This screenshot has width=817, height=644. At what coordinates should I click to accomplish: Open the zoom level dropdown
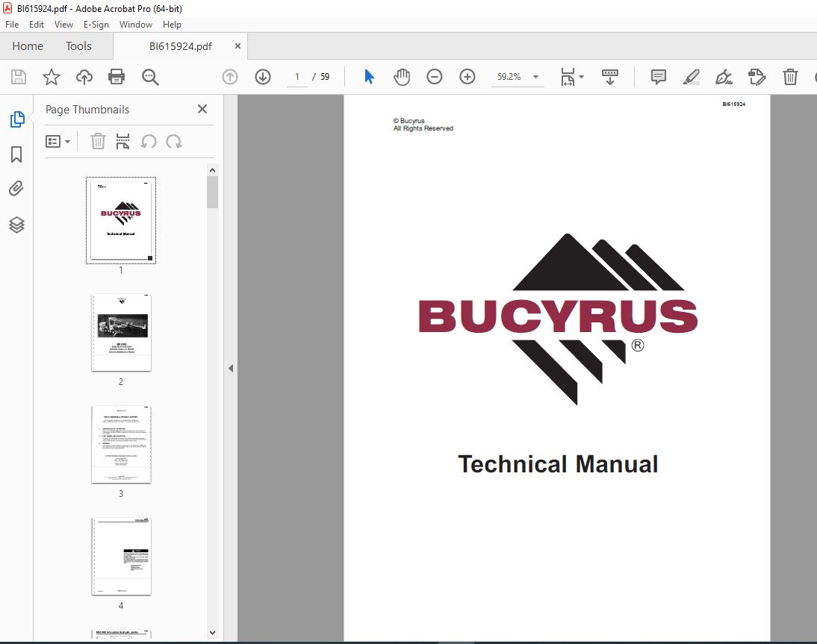tap(535, 77)
